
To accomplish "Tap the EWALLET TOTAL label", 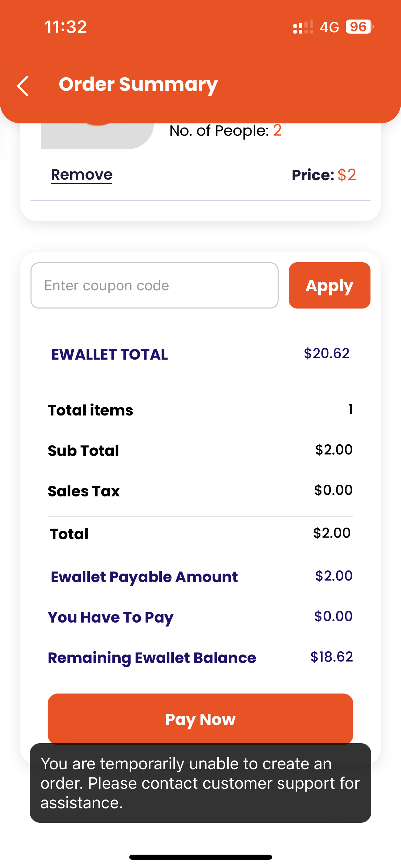I will (109, 354).
